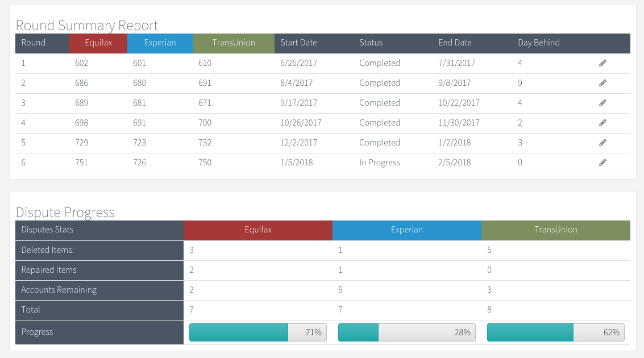Screen dimensions: 644x358
Task: Click the edit pencil for round 1
Action: [603, 63]
